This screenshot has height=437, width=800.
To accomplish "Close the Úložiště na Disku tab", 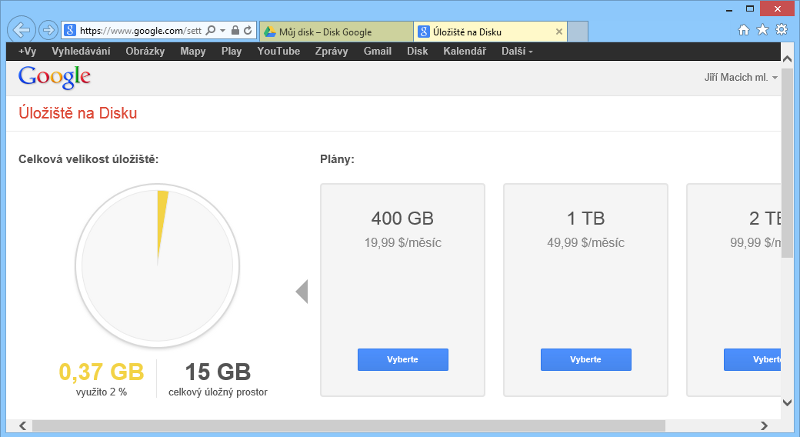I will [x=559, y=31].
